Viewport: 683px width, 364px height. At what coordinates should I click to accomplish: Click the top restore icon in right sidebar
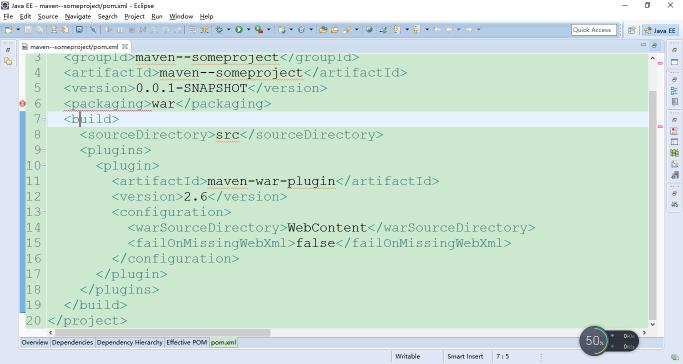click(x=674, y=50)
